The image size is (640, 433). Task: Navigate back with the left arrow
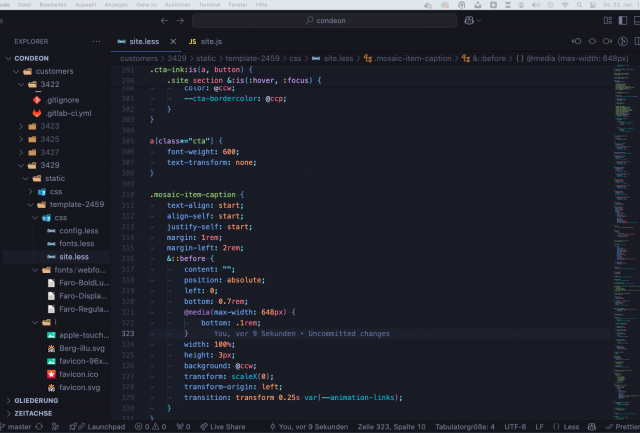(x=164, y=20)
